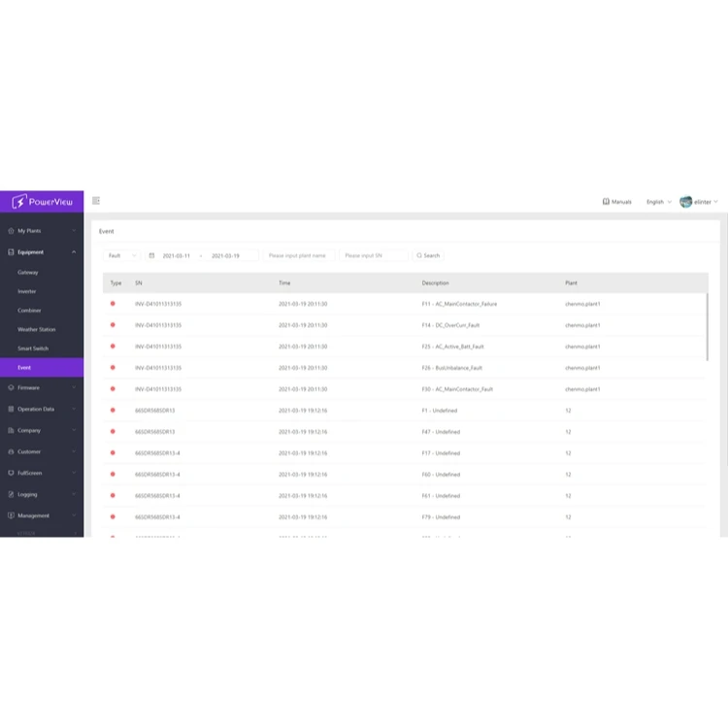
Task: Expand the Operation Data menu chevron
Action: [x=74, y=409]
